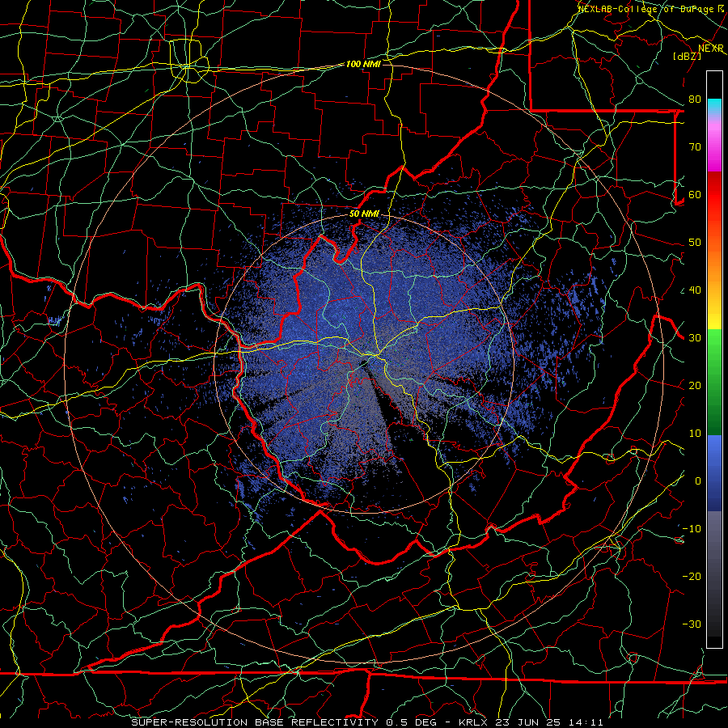Click the 40 value on the dBZ scale
This screenshot has height=728, width=728.
(x=695, y=290)
